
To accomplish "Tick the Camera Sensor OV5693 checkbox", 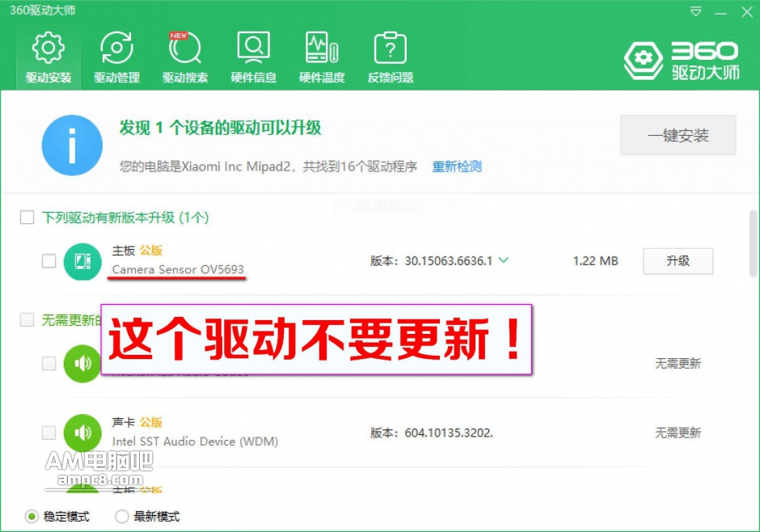I will (x=49, y=261).
